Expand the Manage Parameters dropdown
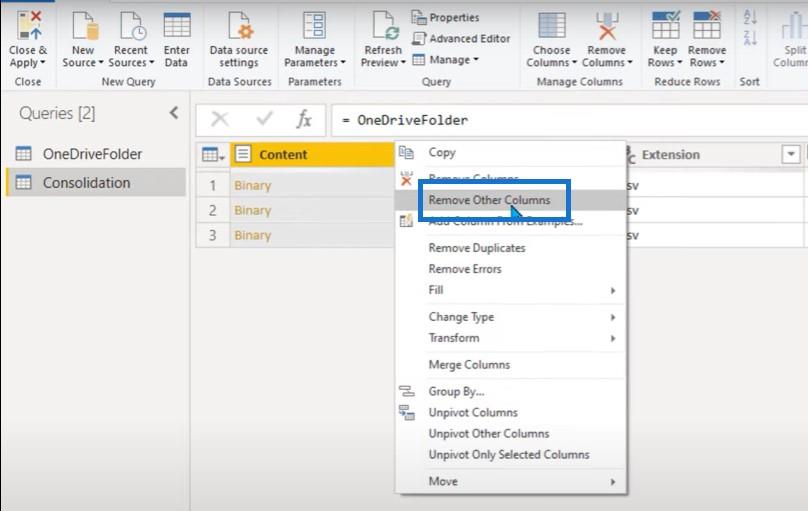The height and width of the screenshot is (511, 808). coord(343,63)
